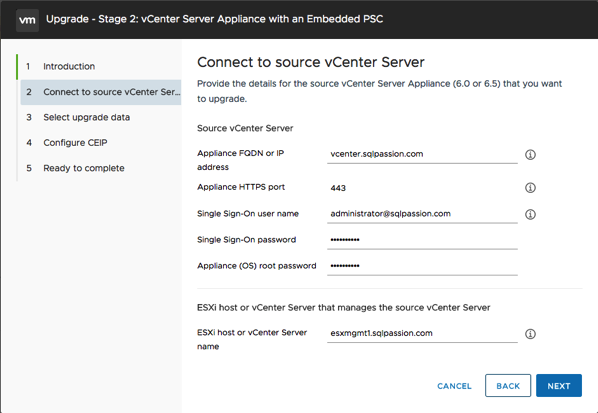Click the NEXT button
Viewport: 598px width, 413px height.
click(559, 386)
